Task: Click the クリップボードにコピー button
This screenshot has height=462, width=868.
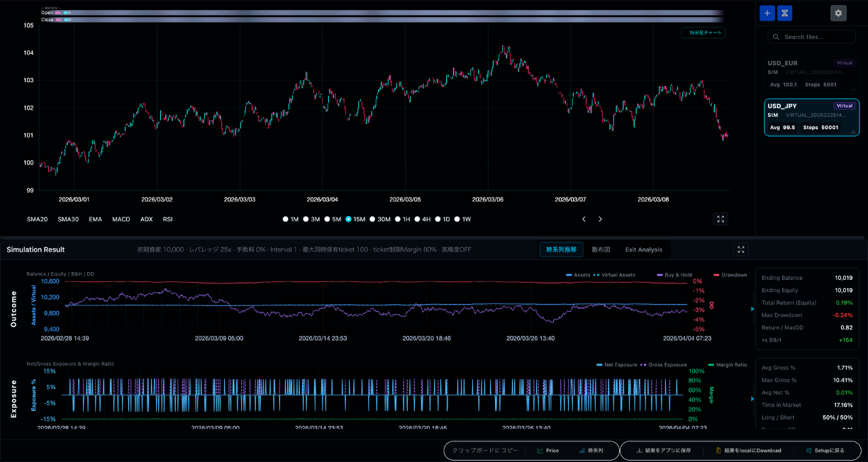Action: click(x=486, y=450)
